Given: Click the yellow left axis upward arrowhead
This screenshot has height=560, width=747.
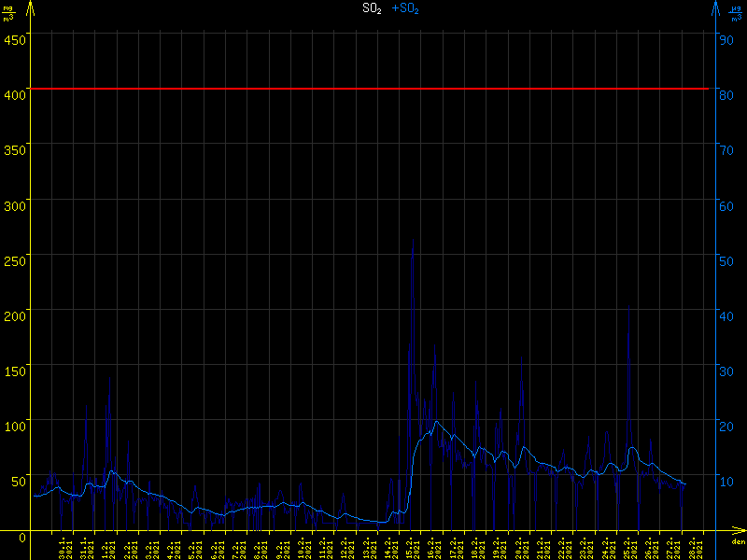Looking at the screenshot, I should (32, 7).
